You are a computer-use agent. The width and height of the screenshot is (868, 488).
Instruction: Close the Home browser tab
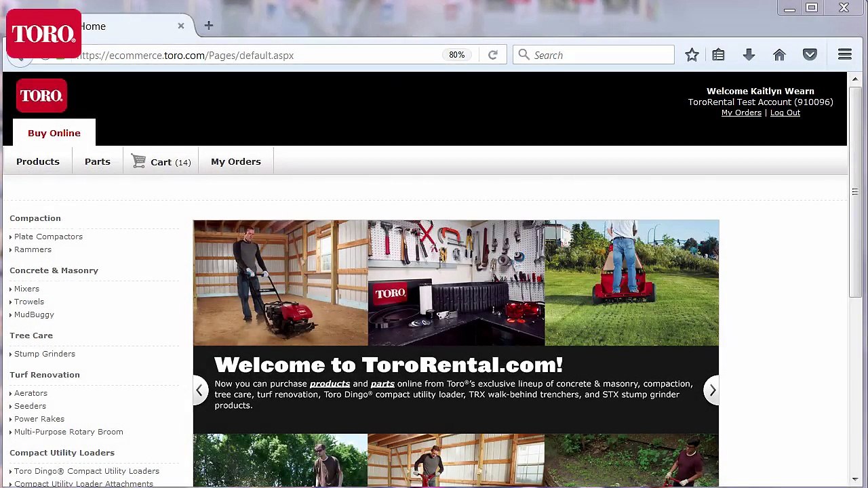click(x=181, y=26)
